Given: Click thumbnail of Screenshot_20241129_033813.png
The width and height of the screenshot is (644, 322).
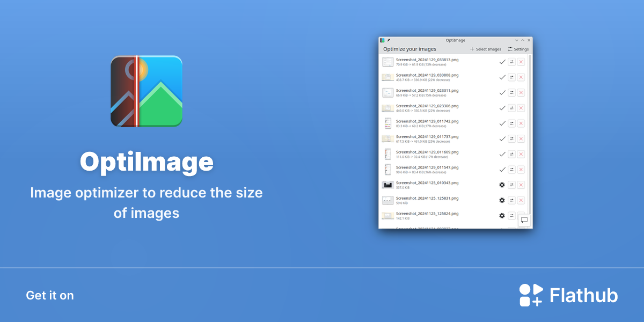Looking at the screenshot, I should click(387, 62).
